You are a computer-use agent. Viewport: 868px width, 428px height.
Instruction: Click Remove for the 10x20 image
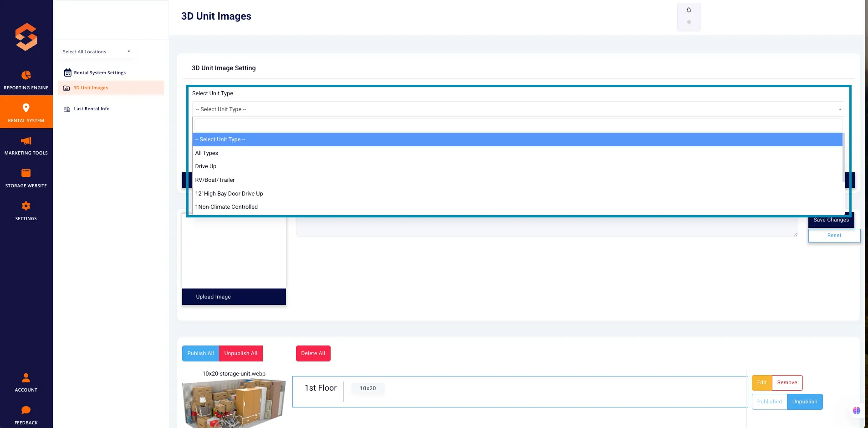click(787, 383)
